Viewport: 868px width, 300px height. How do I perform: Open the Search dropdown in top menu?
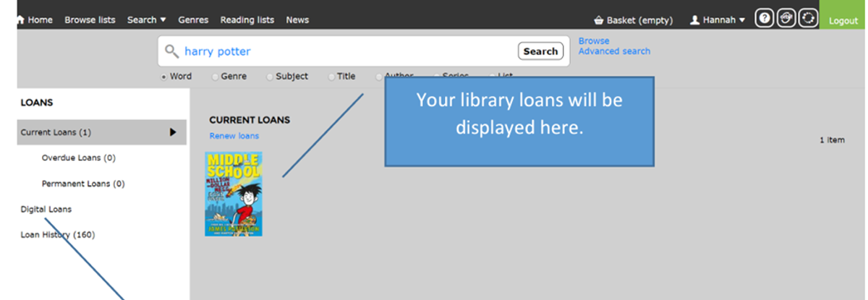click(146, 20)
